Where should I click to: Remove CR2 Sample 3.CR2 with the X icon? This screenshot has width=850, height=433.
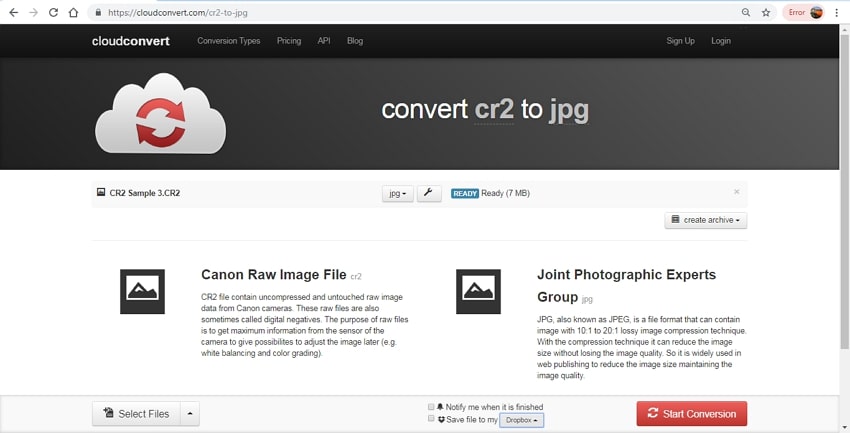(737, 192)
